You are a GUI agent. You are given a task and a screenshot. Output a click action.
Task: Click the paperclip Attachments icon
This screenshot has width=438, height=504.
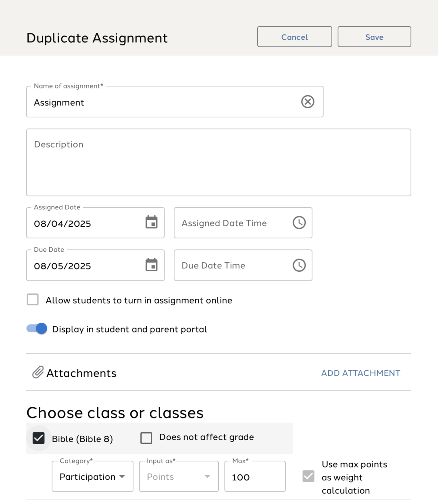tap(38, 372)
